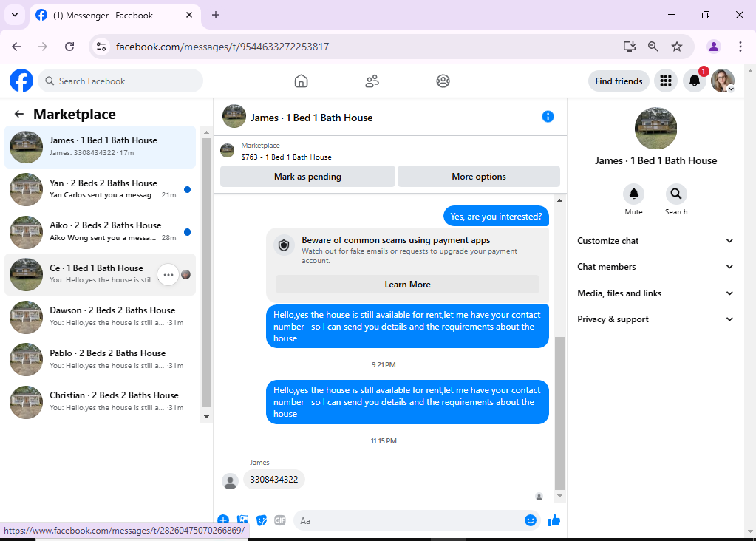Click Learn More on scam warning

(407, 285)
